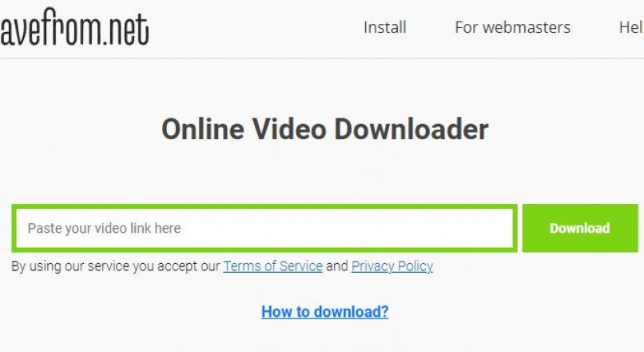
Task: Click the word Downloader in the title
Action: pos(411,129)
